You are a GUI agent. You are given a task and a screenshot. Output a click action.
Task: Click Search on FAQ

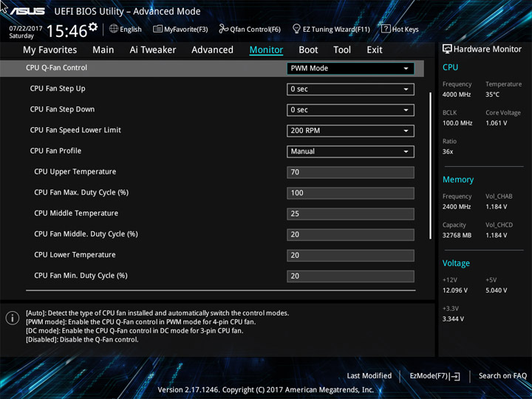502,376
